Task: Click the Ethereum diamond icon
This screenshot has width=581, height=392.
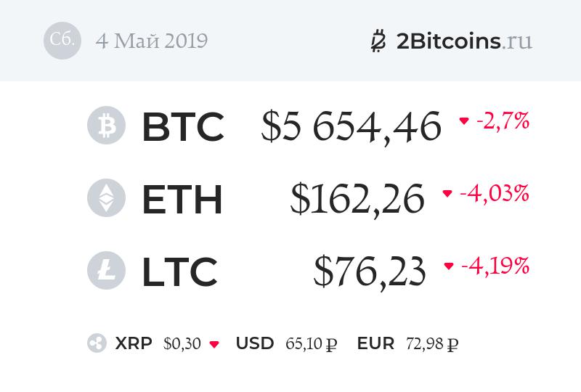Action: [x=106, y=198]
